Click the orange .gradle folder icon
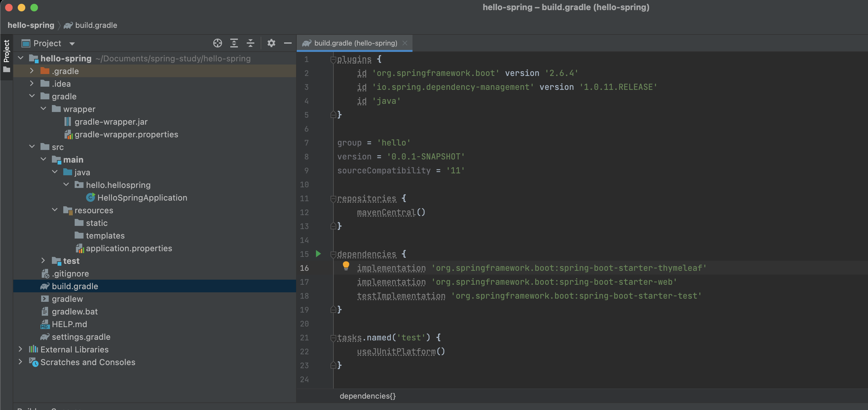 click(45, 71)
